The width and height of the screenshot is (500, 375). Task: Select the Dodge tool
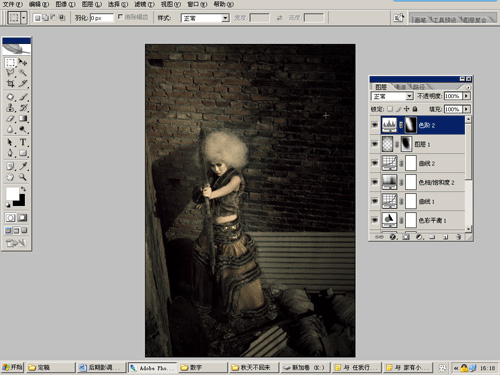point(23,129)
